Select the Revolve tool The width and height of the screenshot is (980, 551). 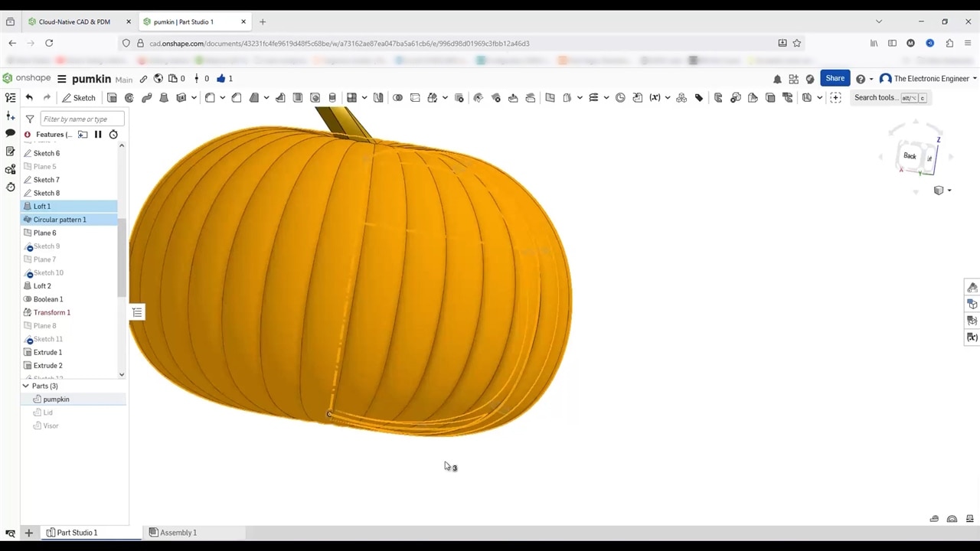click(x=129, y=97)
